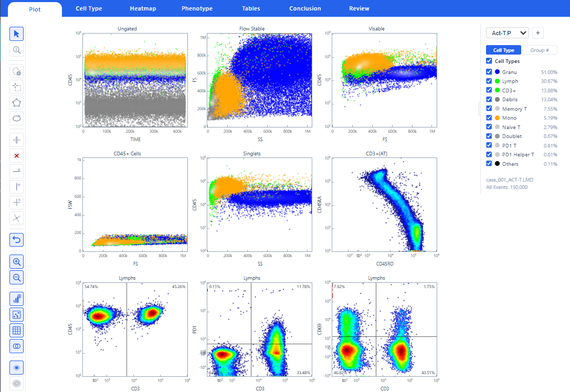Image resolution: width=570 pixels, height=392 pixels.
Task: Open the Review tab
Action: [359, 8]
